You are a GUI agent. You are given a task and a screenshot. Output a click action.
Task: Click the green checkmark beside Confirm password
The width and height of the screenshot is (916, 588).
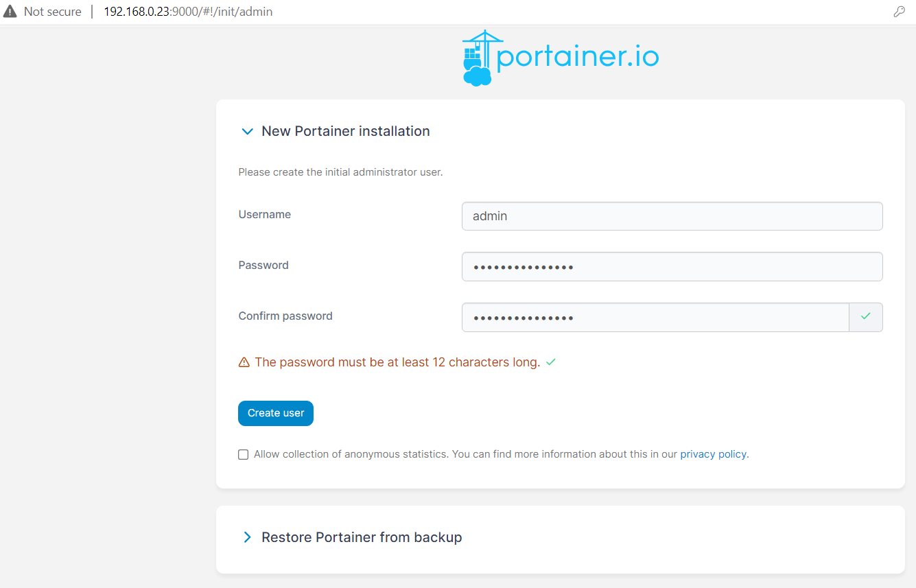(865, 317)
